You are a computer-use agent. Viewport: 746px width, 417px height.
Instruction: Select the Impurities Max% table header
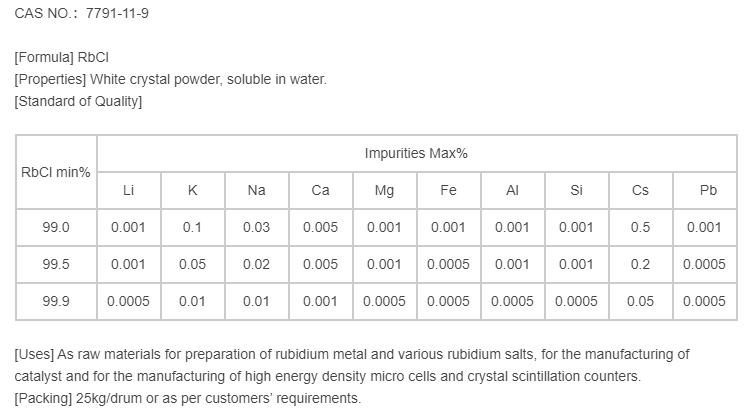pos(416,153)
